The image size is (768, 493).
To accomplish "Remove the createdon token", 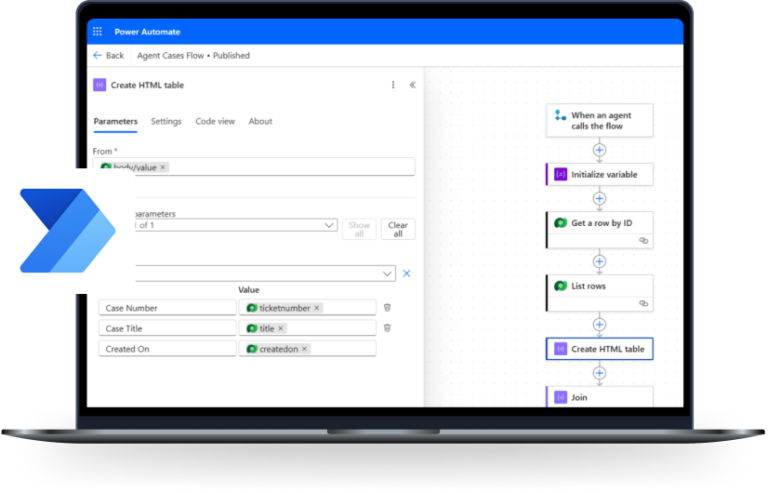I will (x=305, y=349).
